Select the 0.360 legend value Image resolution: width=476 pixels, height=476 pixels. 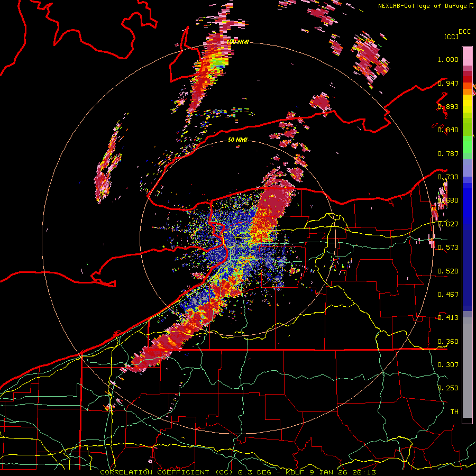(x=448, y=342)
